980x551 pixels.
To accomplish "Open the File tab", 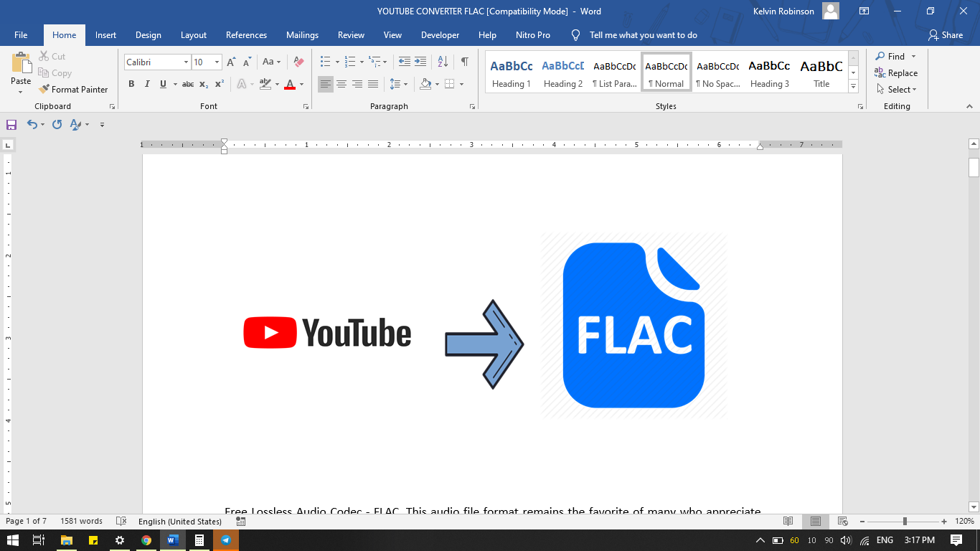I will click(x=21, y=35).
